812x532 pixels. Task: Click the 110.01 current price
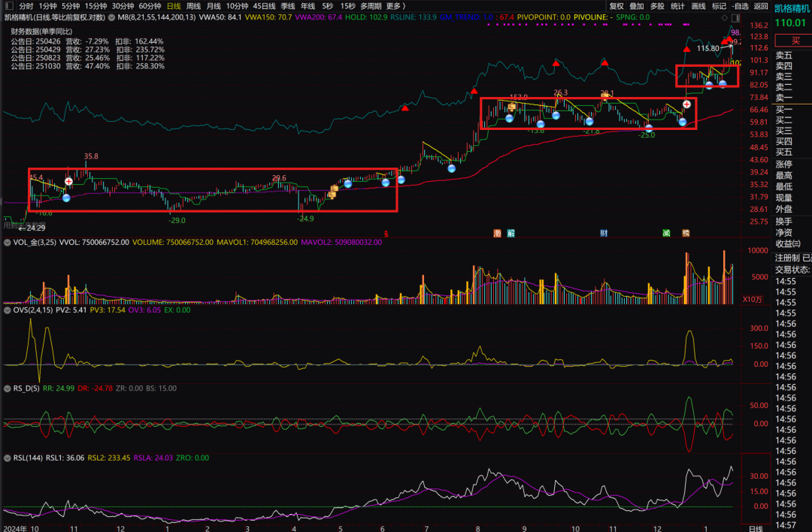(x=790, y=23)
